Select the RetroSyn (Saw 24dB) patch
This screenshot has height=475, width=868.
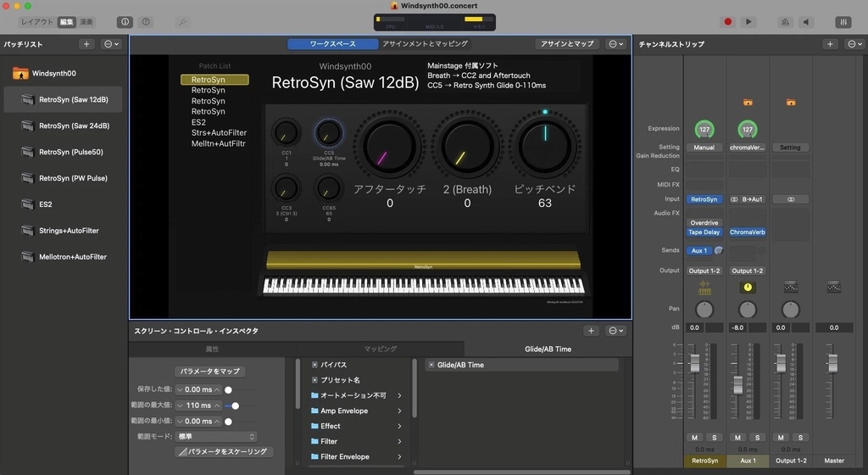pos(63,126)
